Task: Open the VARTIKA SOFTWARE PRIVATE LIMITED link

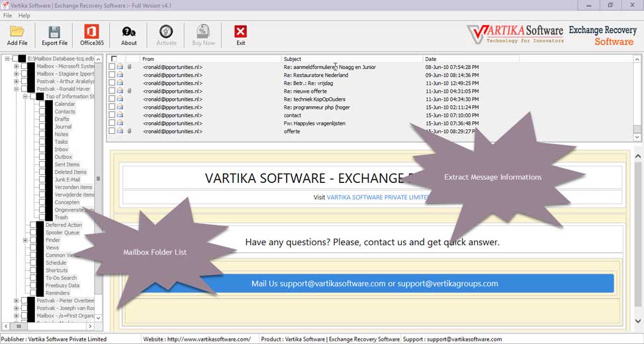Action: [377, 197]
